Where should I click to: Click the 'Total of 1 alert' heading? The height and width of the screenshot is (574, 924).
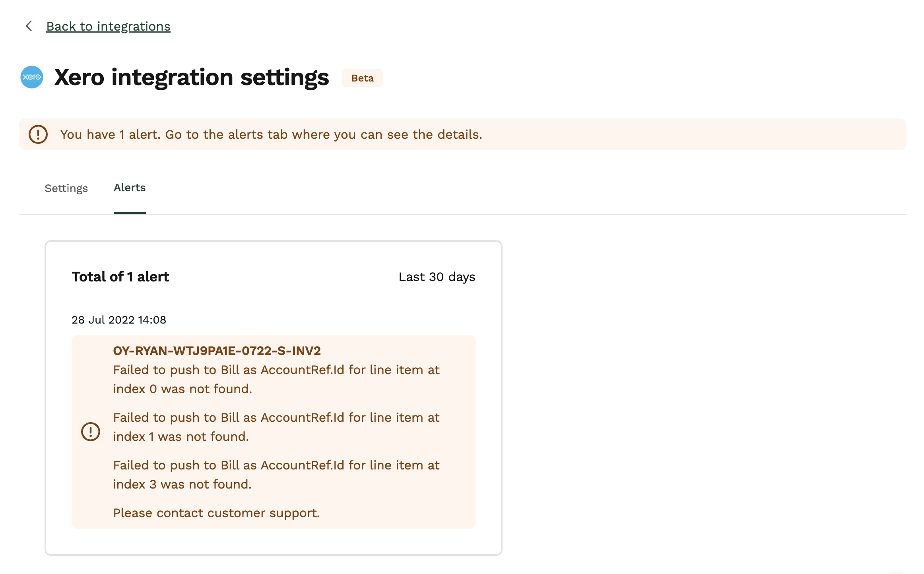click(120, 277)
